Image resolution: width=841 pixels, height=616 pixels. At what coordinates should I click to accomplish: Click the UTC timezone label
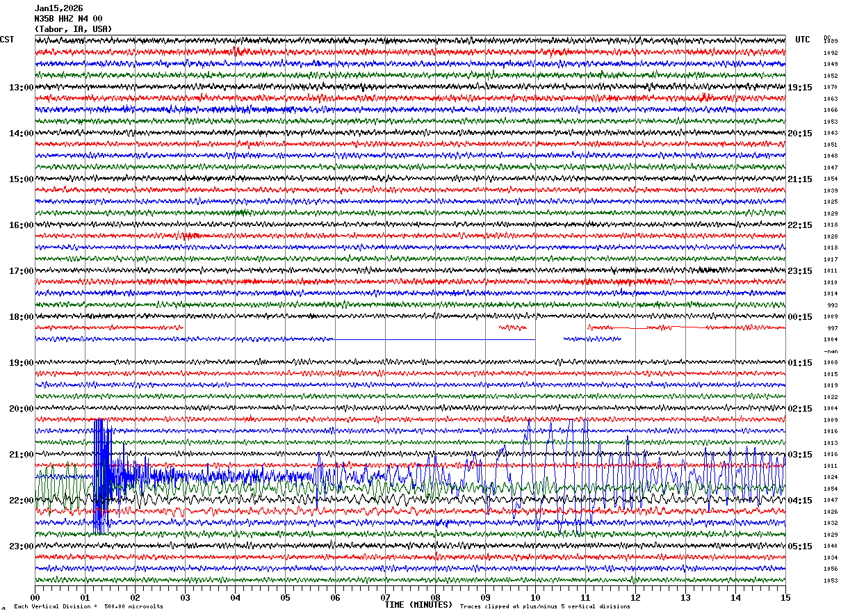803,40
